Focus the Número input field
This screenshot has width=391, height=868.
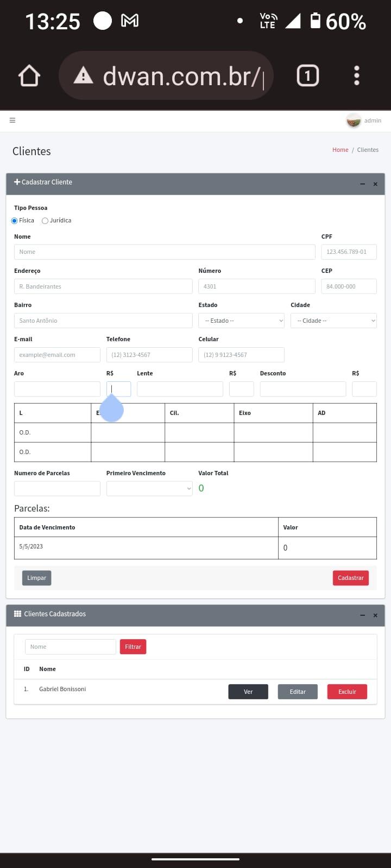click(257, 286)
